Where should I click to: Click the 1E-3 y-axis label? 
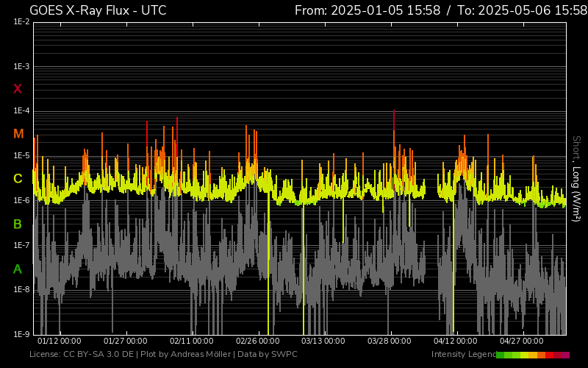21,67
